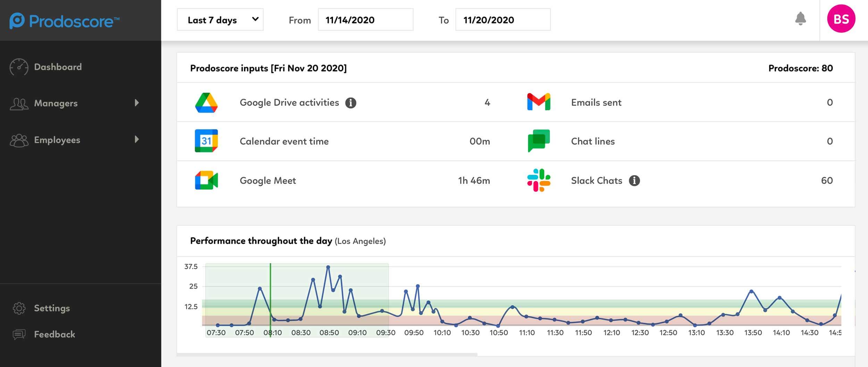Click the horizontal scrollbar below the chart
Image resolution: width=868 pixels, height=367 pixels.
(327, 355)
